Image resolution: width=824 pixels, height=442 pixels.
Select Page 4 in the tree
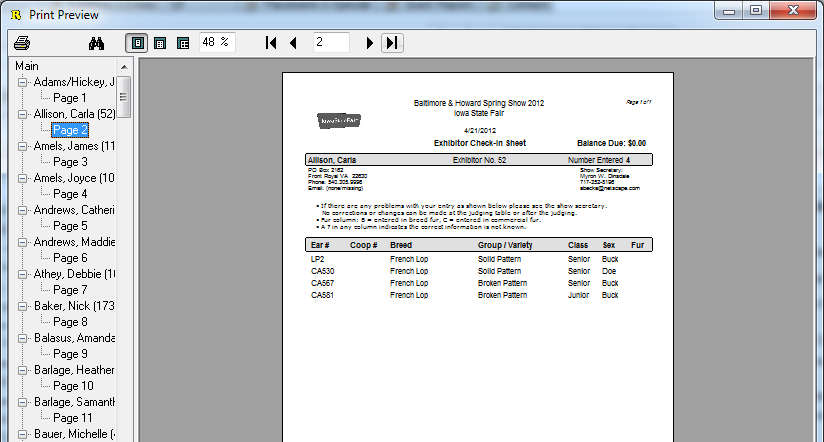(70, 194)
